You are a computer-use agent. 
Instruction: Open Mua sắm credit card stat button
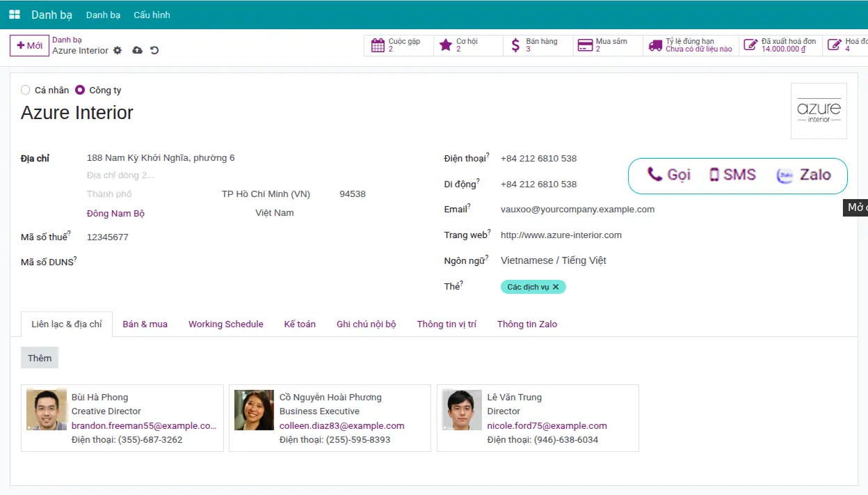(606, 45)
